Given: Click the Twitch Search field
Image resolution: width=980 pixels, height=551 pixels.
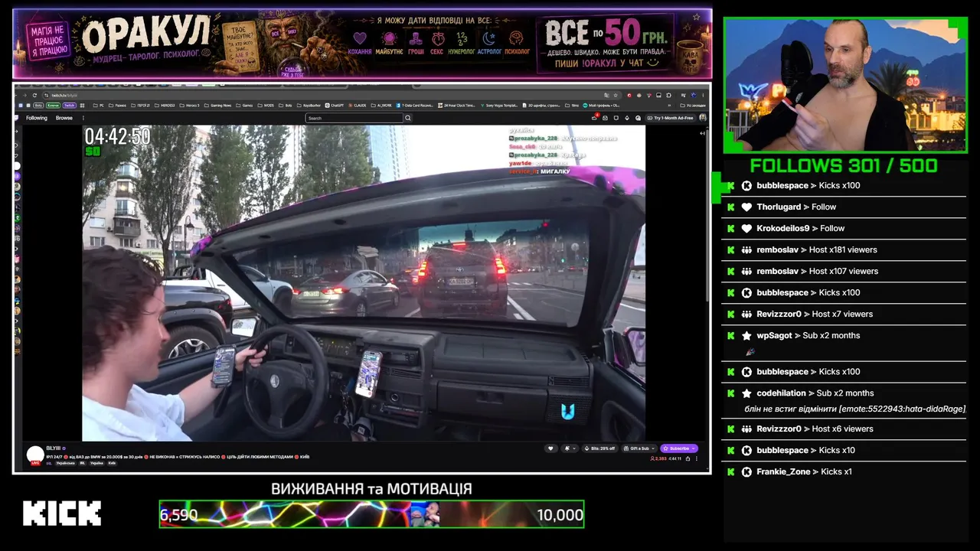Looking at the screenshot, I should coord(354,118).
